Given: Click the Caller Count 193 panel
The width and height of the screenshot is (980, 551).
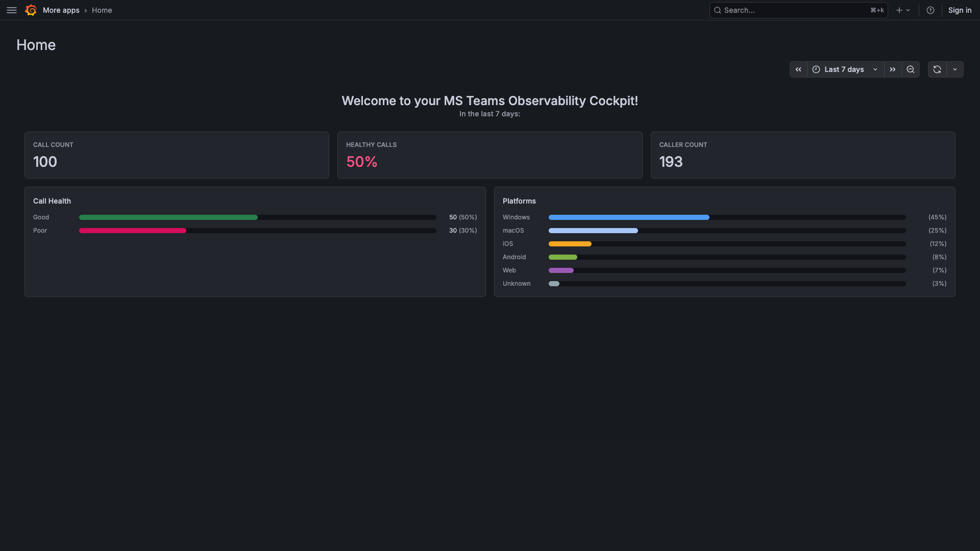Looking at the screenshot, I should pos(802,155).
